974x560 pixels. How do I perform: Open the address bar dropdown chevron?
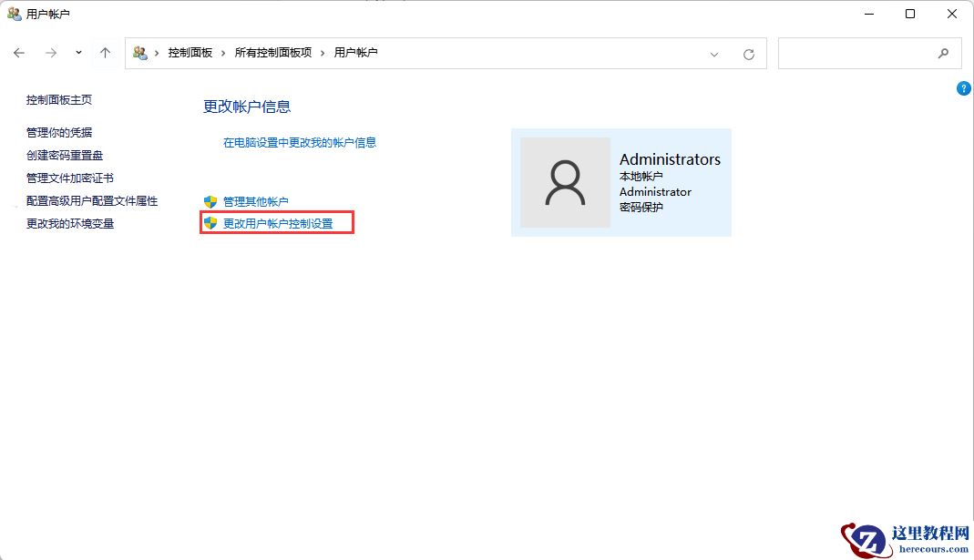(714, 54)
